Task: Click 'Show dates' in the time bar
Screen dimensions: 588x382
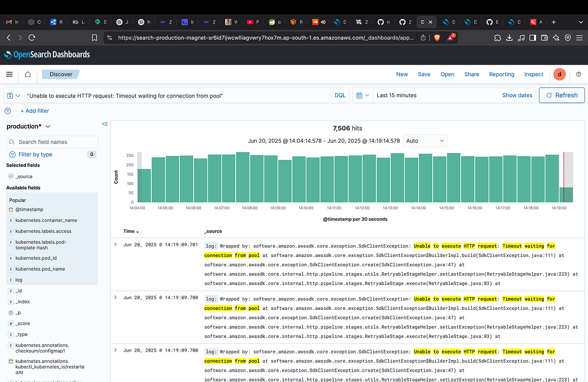Action: 517,95
